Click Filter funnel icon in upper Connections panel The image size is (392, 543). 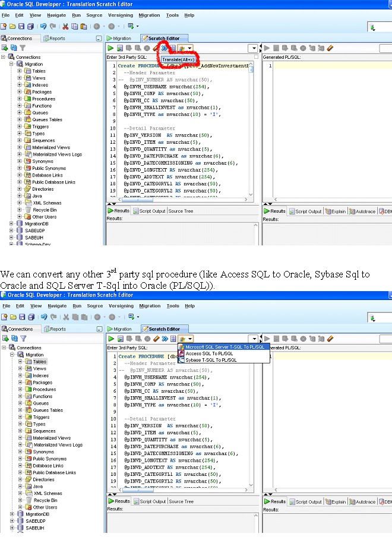[x=23, y=48]
